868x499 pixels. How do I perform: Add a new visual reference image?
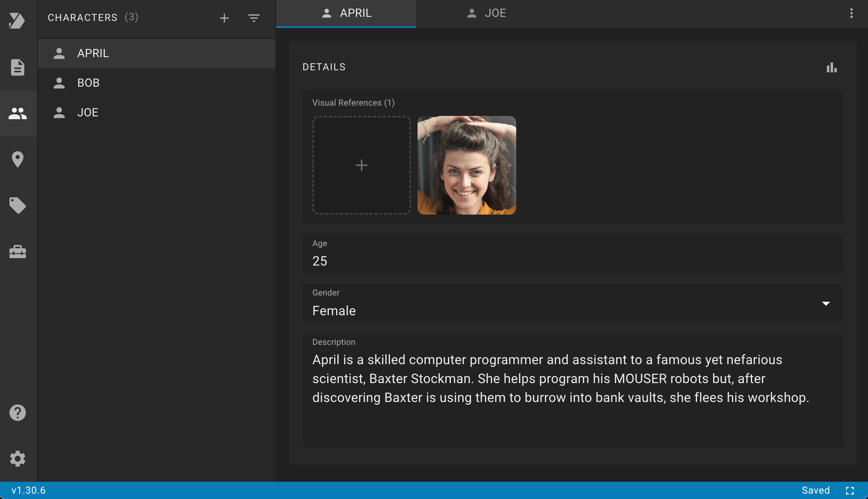click(x=362, y=165)
